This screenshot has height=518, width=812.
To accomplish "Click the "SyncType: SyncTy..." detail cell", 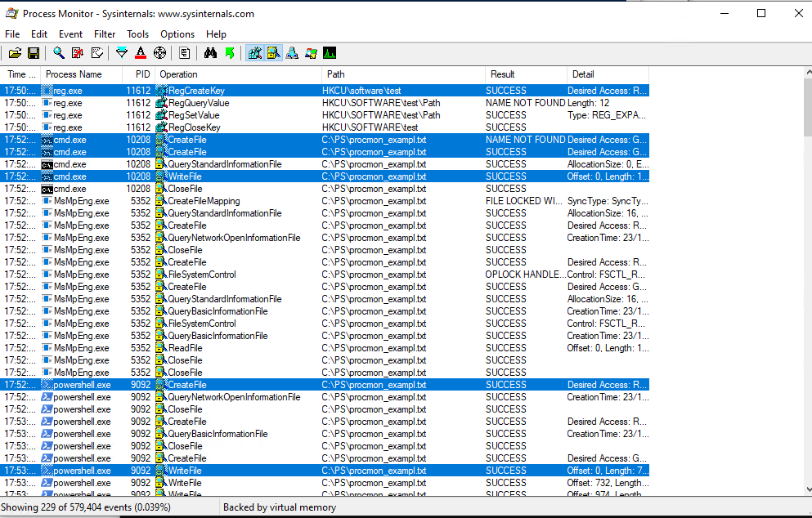I will click(x=608, y=201).
